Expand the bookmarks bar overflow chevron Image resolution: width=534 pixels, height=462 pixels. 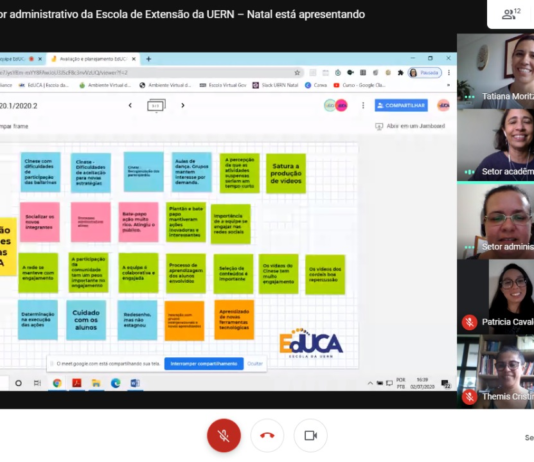tap(448, 85)
